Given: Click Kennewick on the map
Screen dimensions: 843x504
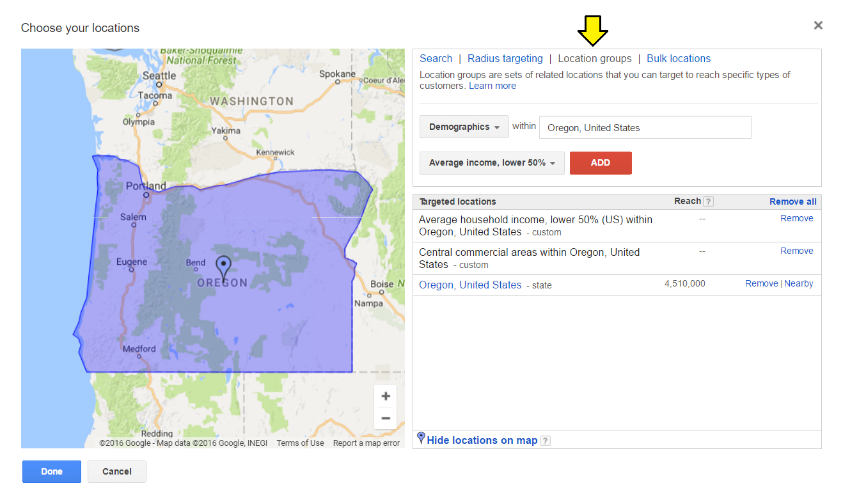Looking at the screenshot, I should pyautogui.click(x=275, y=152).
